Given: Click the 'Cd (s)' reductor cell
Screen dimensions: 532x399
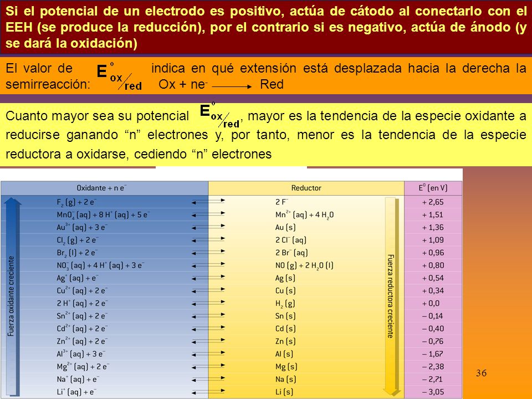Looking at the screenshot, I should [285, 329].
